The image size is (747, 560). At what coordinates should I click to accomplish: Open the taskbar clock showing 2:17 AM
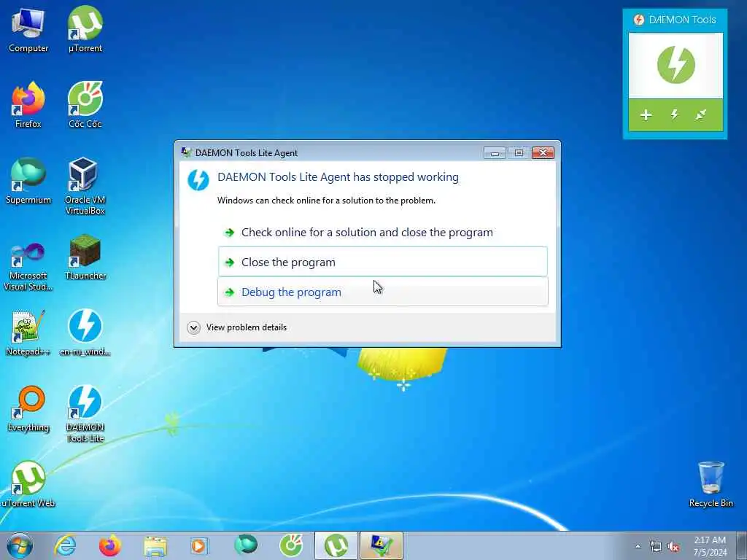point(710,545)
